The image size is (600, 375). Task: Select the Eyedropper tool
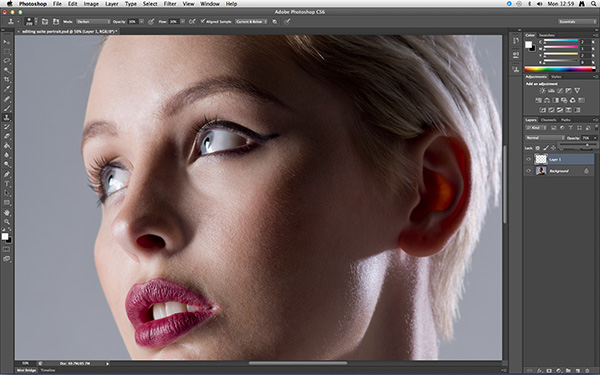(7, 89)
